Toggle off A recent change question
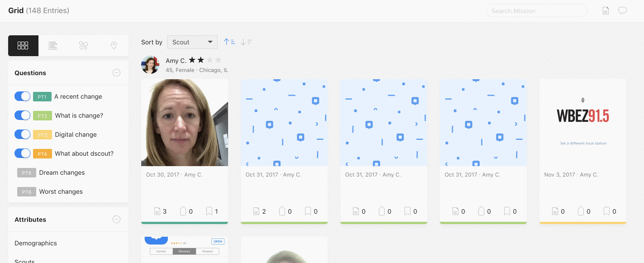This screenshot has height=263, width=644. 22,96
